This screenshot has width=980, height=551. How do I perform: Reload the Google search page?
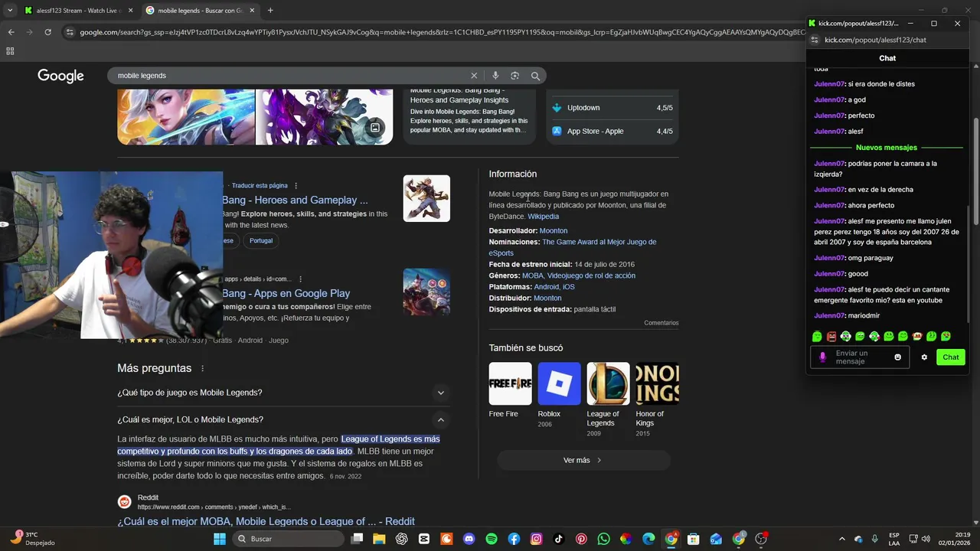pos(47,32)
